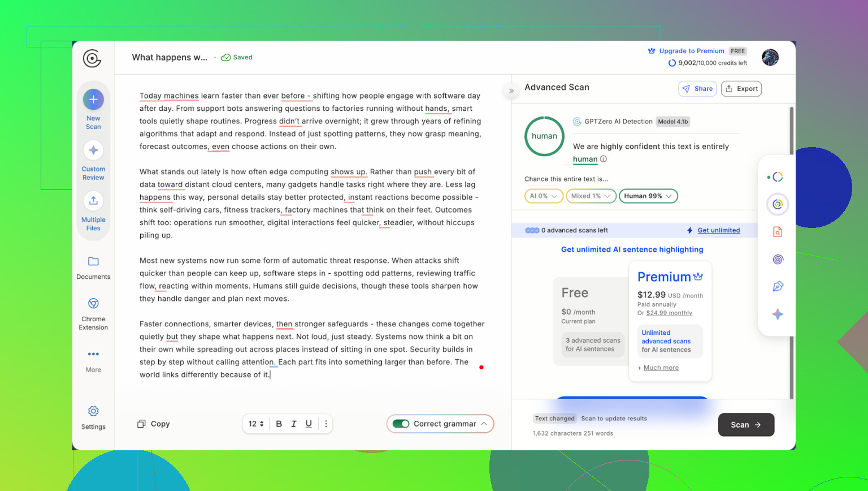Open formatting options three-dot menu

coord(326,424)
